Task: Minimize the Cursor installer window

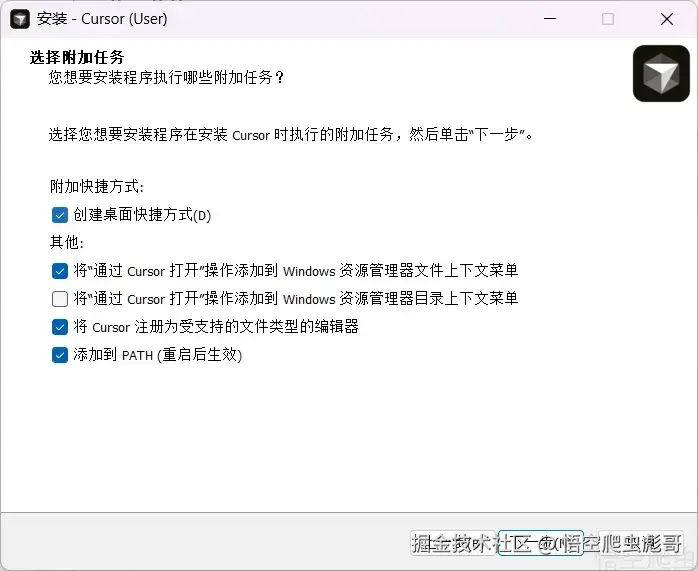Action: [550, 19]
